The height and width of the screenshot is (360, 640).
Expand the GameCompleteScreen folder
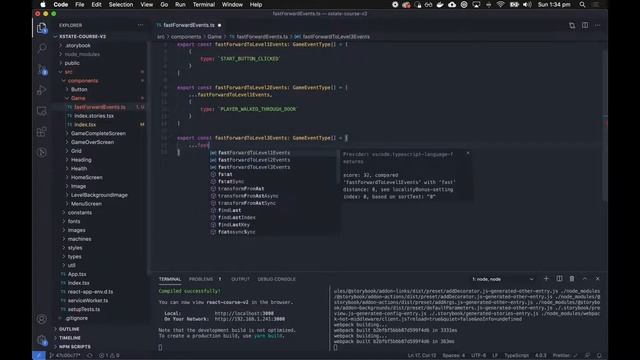[x=98, y=133]
